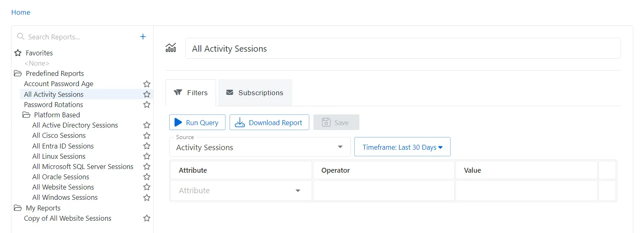Star Copy of All Website Sessions
The width and height of the screenshot is (644, 233).
[x=147, y=218]
